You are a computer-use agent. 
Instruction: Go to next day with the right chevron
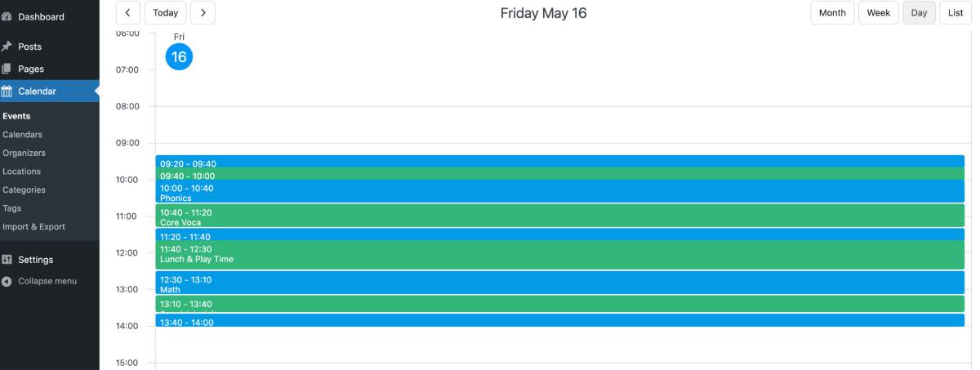click(x=203, y=13)
